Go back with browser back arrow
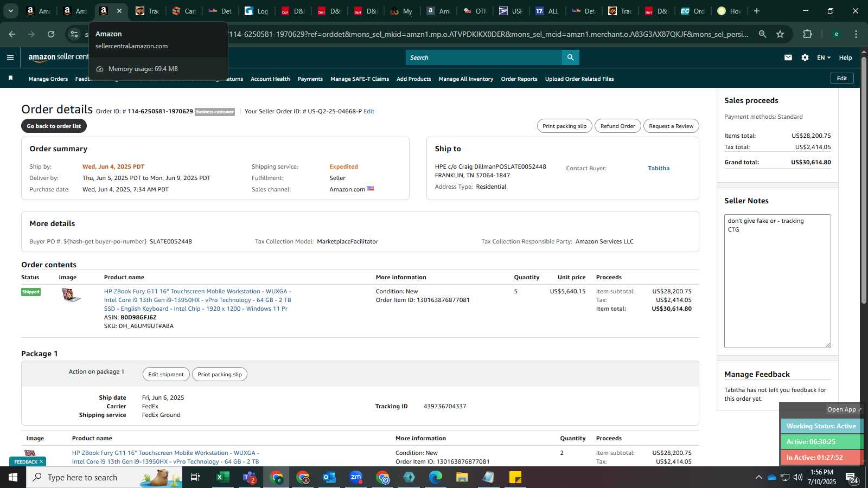This screenshot has height=488, width=868. pyautogui.click(x=12, y=34)
